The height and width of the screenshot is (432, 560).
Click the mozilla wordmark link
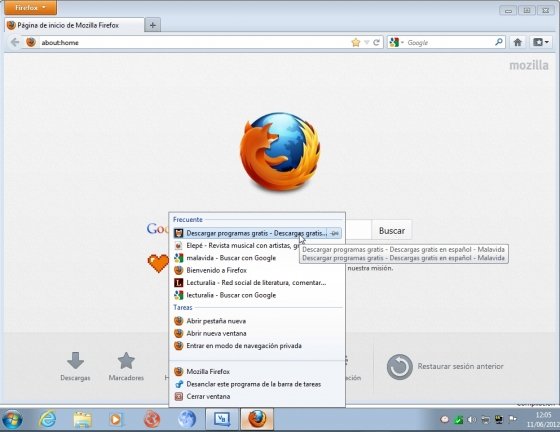click(x=529, y=65)
